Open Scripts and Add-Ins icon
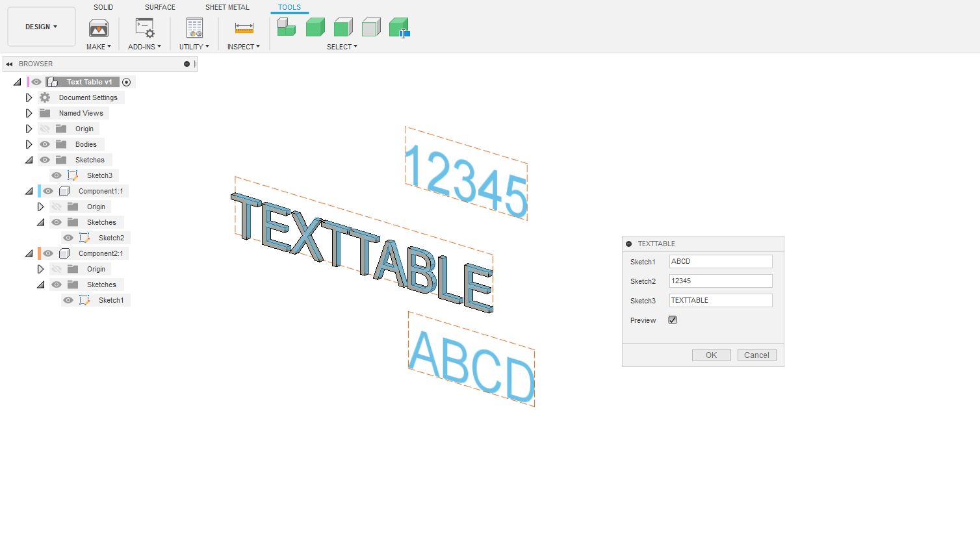The height and width of the screenshot is (558, 980). pos(144,28)
